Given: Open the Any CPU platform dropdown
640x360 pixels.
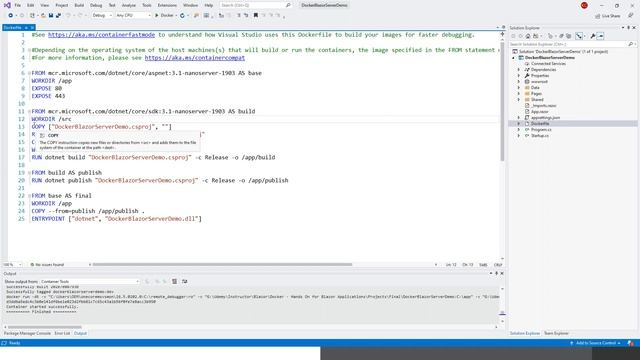Looking at the screenshot, I should pyautogui.click(x=133, y=16).
